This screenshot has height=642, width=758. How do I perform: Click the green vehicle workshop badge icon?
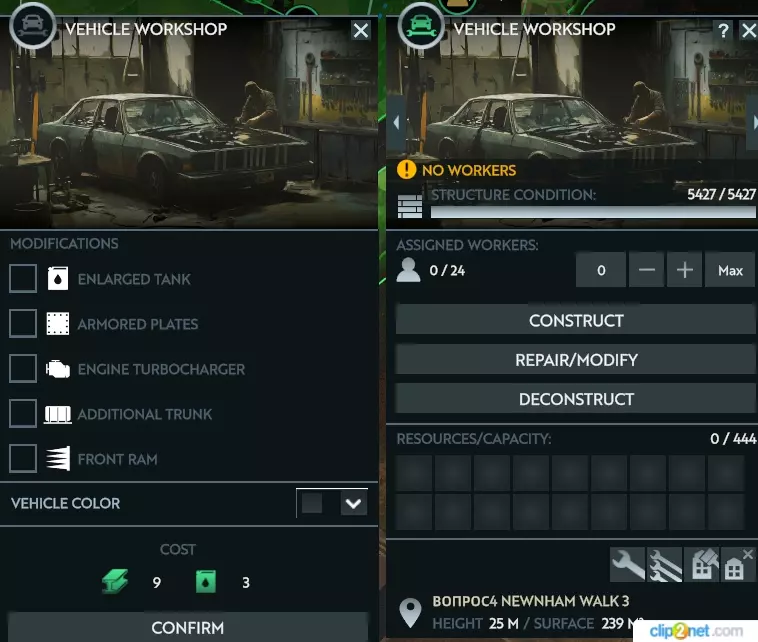click(x=420, y=25)
